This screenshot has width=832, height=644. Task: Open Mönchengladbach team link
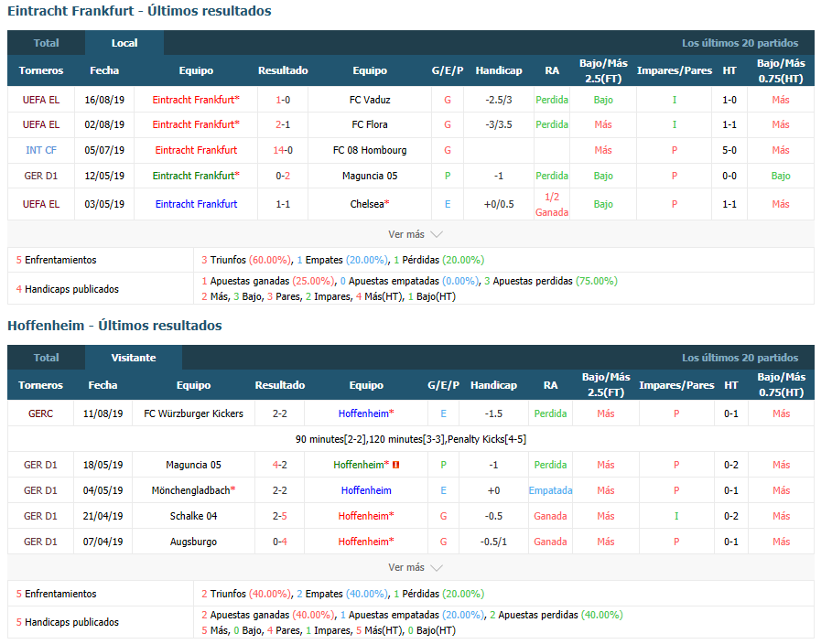[193, 490]
